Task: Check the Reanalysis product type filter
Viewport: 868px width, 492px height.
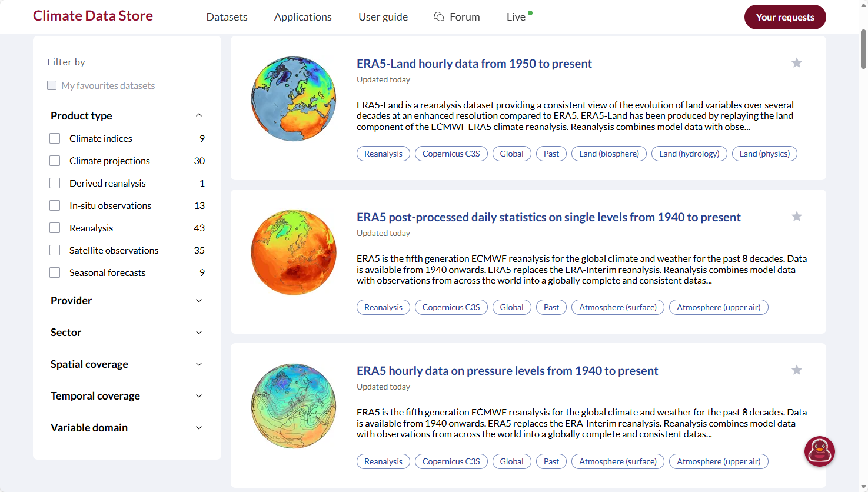Action: (55, 228)
